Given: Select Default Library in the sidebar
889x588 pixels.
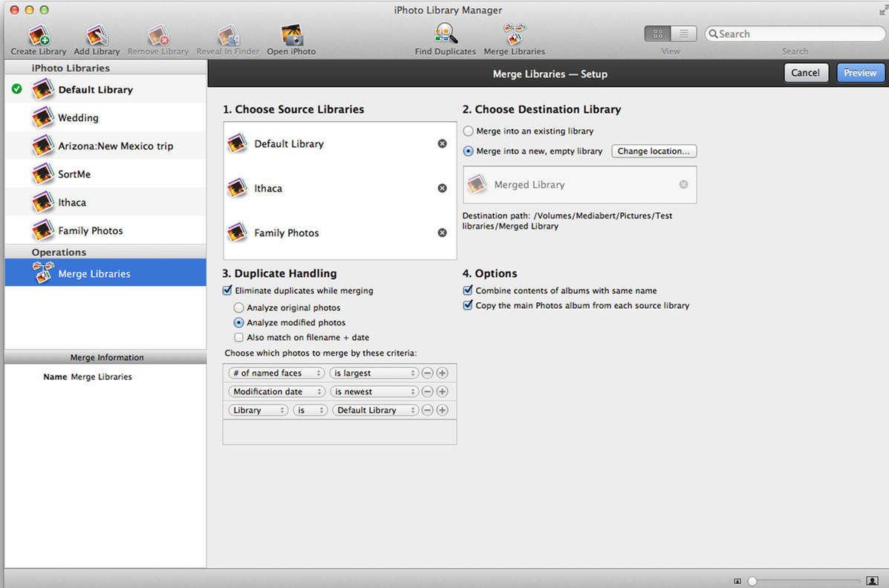Looking at the screenshot, I should (105, 89).
